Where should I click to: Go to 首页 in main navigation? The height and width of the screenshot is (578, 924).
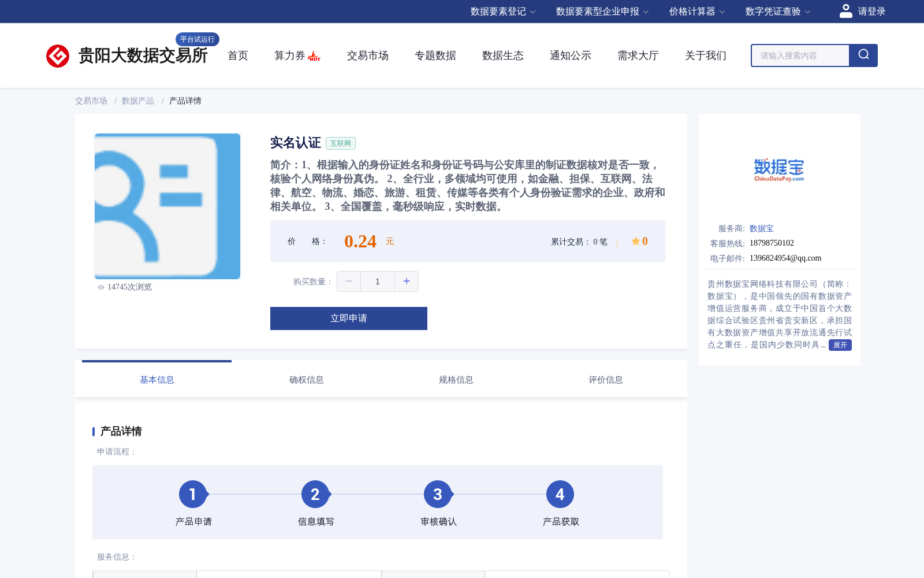238,55
